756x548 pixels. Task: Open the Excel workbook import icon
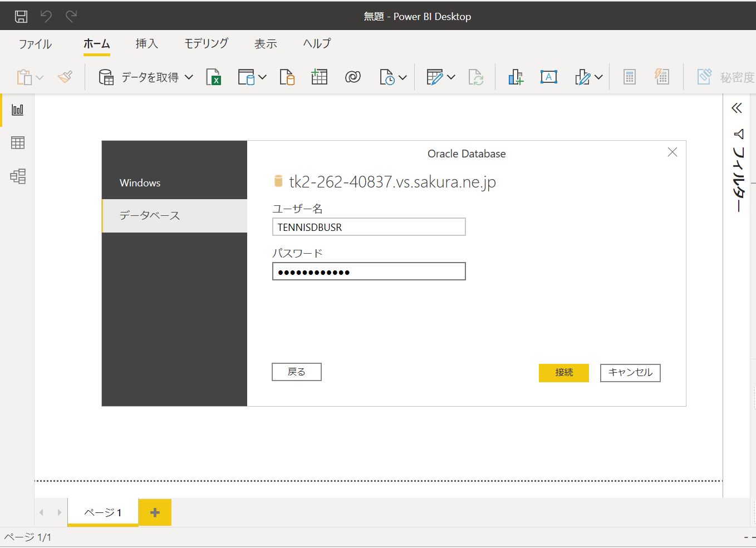[213, 77]
